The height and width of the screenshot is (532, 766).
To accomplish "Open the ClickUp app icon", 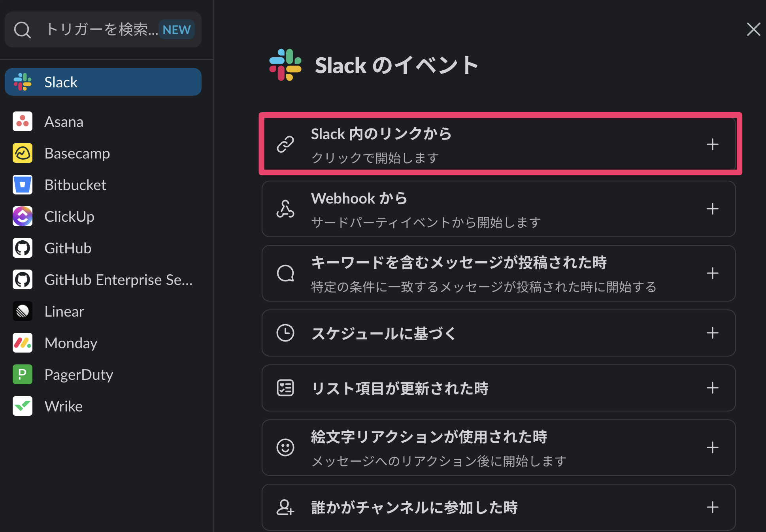I will click(23, 217).
